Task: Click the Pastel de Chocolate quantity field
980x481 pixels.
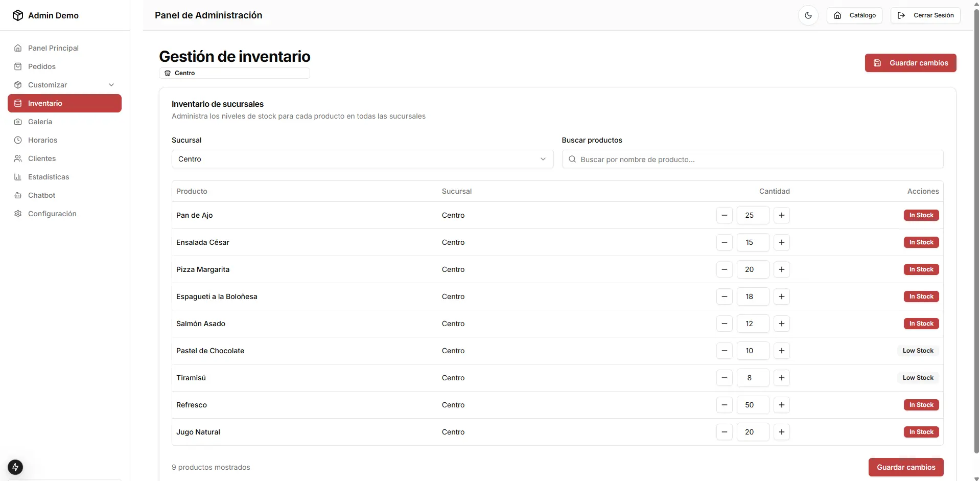Action: pyautogui.click(x=752, y=351)
